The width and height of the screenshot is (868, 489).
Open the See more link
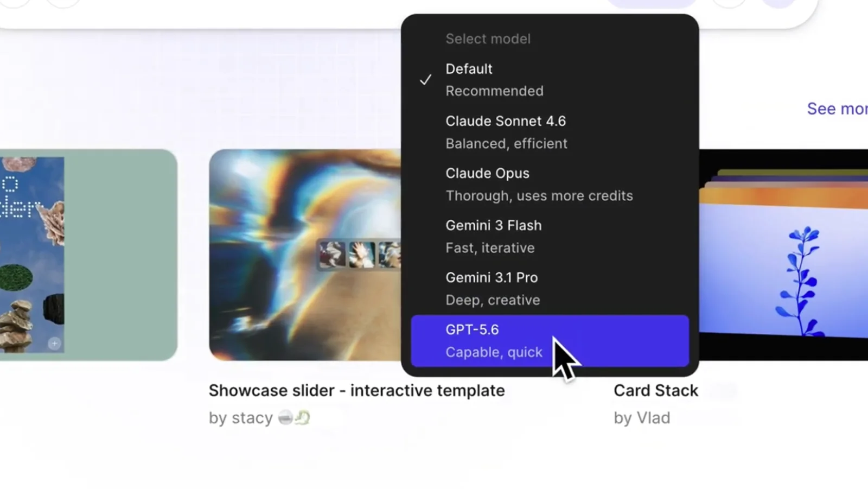(x=837, y=109)
